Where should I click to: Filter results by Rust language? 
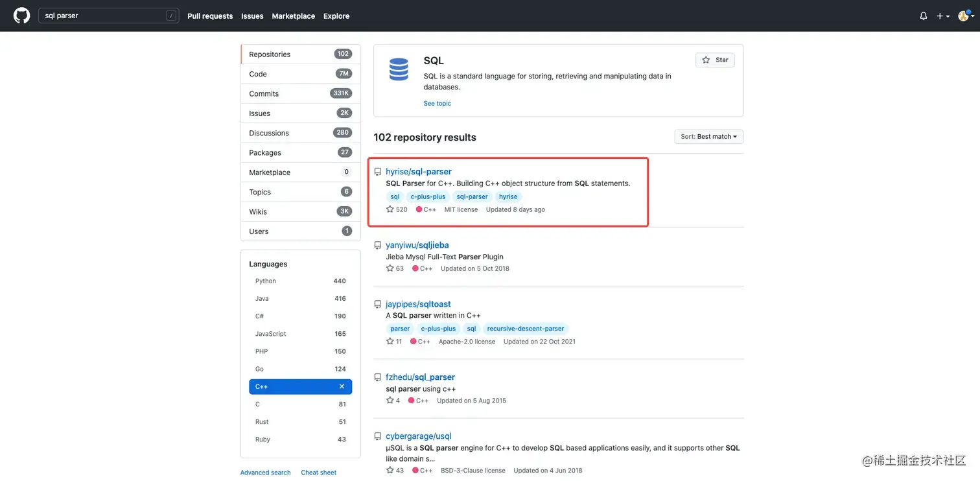click(x=301, y=422)
